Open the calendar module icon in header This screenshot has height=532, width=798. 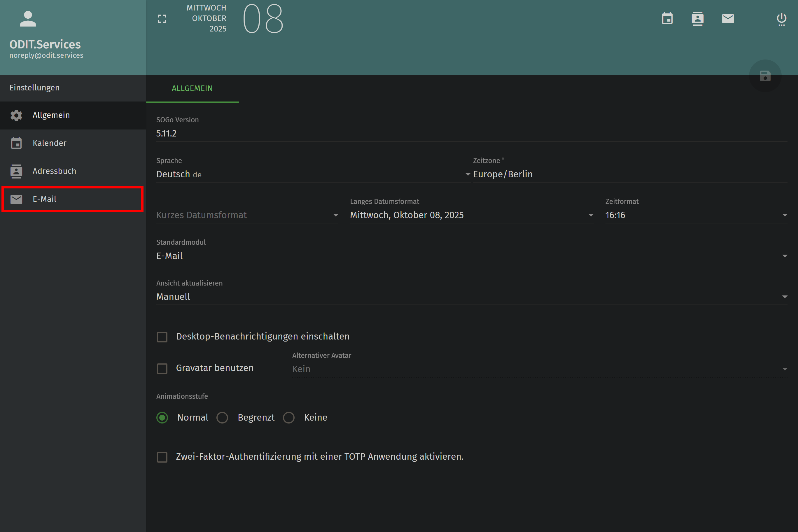pyautogui.click(x=667, y=19)
